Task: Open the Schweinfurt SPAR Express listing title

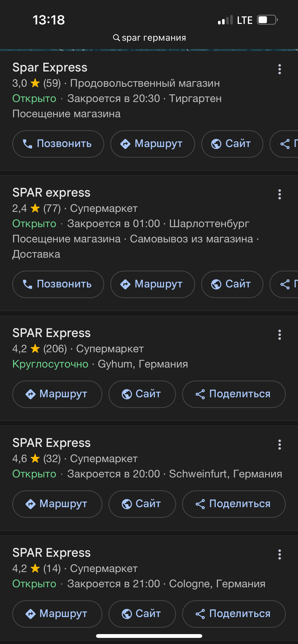Action: 51,443
